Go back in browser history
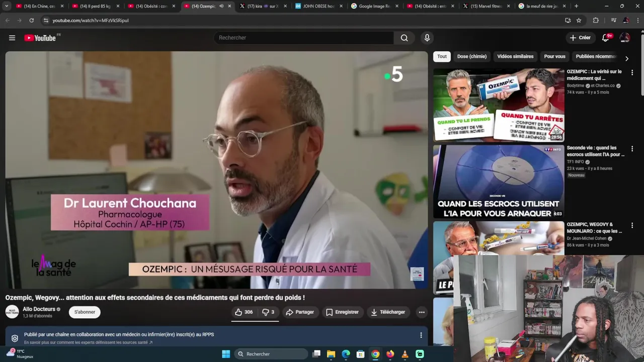Screen dimensions: 644x362 7,20
